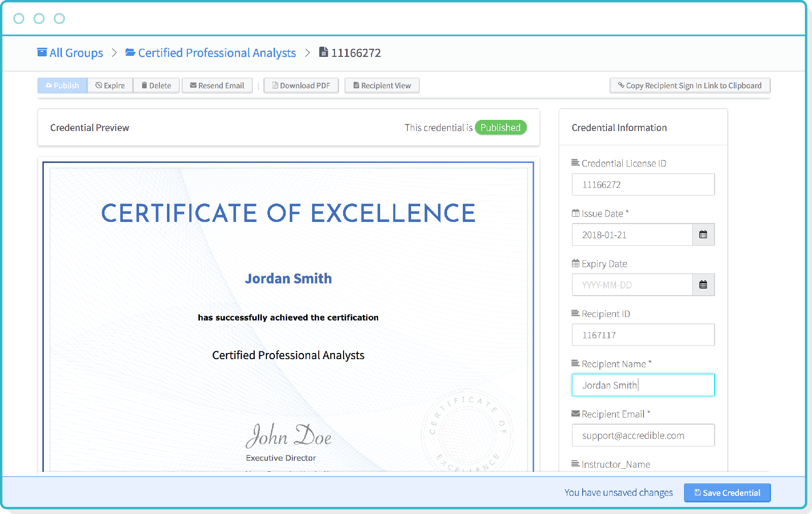Image resolution: width=812 pixels, height=514 pixels.
Task: Toggle the Published status badge
Action: [500, 127]
